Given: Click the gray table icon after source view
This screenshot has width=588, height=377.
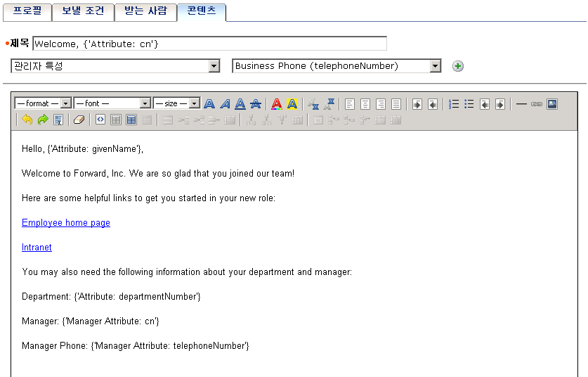Looking at the screenshot, I should coord(116,120).
